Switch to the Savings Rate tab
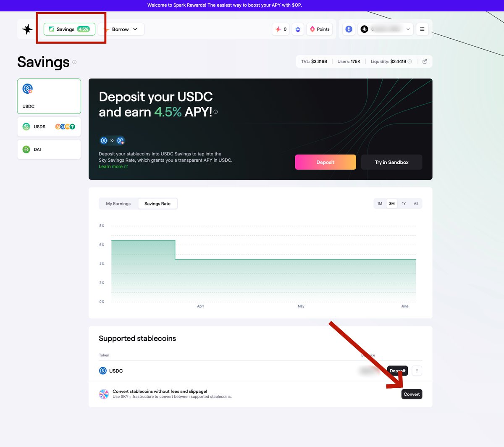This screenshot has height=447, width=504. (x=157, y=204)
